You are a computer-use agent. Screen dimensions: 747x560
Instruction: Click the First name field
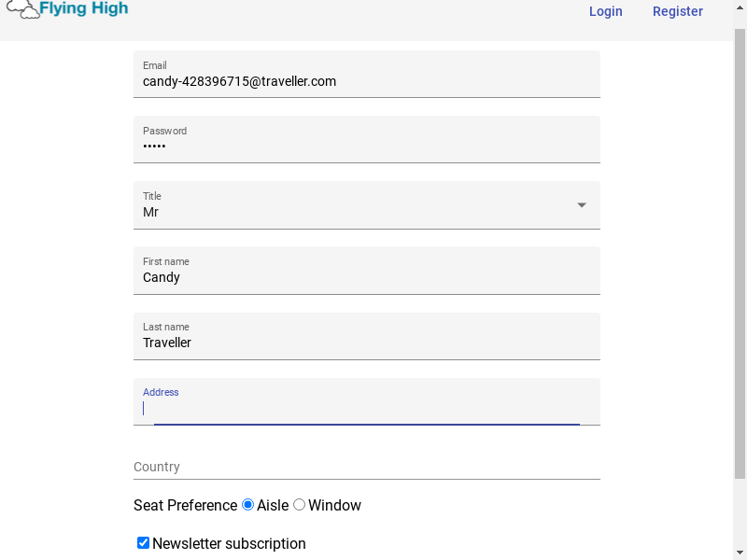coord(366,277)
